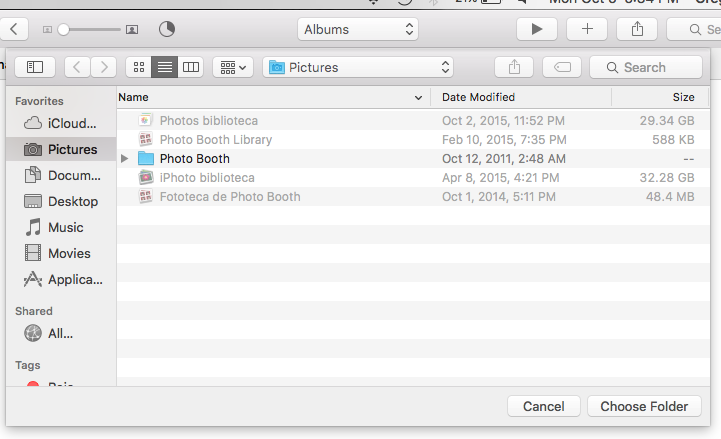The width and height of the screenshot is (721, 439).
Task: Open All shared network items
Action: coord(61,333)
